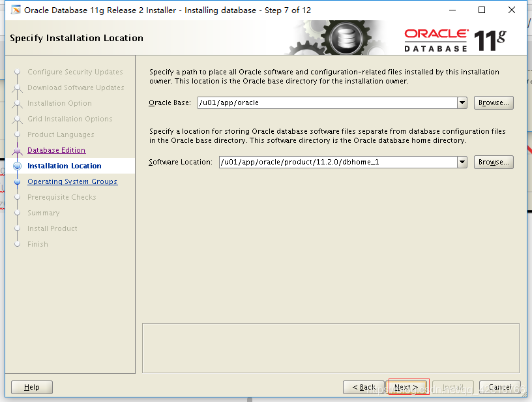This screenshot has height=402, width=532.
Task: Click the 'Product Languages' step text
Action: coord(61,134)
